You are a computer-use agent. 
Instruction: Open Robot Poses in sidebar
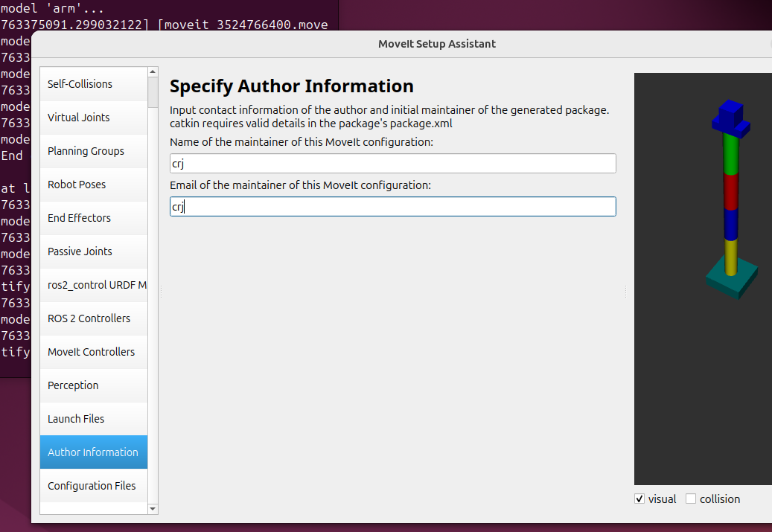click(x=94, y=185)
